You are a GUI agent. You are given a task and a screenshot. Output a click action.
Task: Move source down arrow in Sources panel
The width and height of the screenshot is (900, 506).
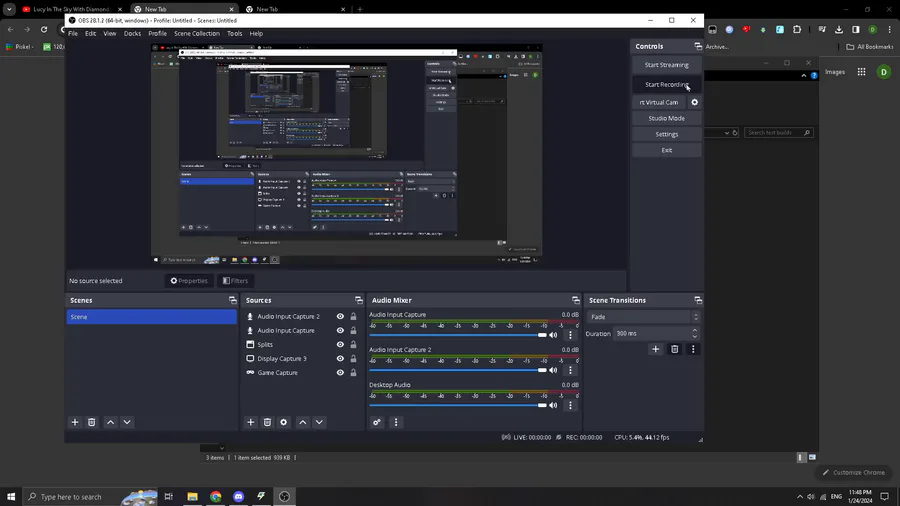pos(319,422)
